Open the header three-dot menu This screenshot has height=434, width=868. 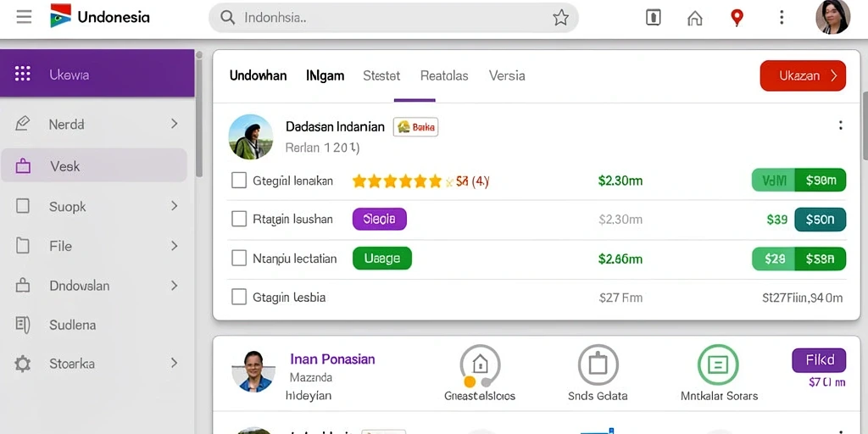(781, 17)
